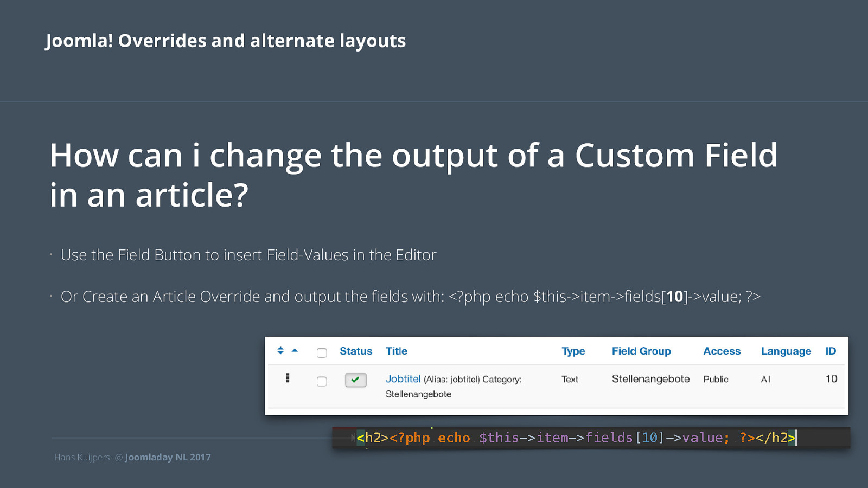The height and width of the screenshot is (488, 868).
Task: Click the field ID value 10
Action: click(831, 379)
